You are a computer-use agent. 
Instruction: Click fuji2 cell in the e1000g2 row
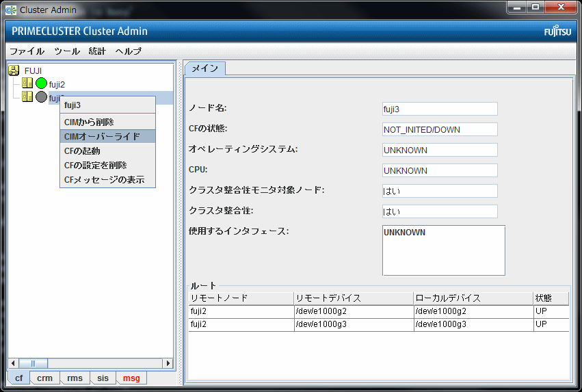pos(241,311)
